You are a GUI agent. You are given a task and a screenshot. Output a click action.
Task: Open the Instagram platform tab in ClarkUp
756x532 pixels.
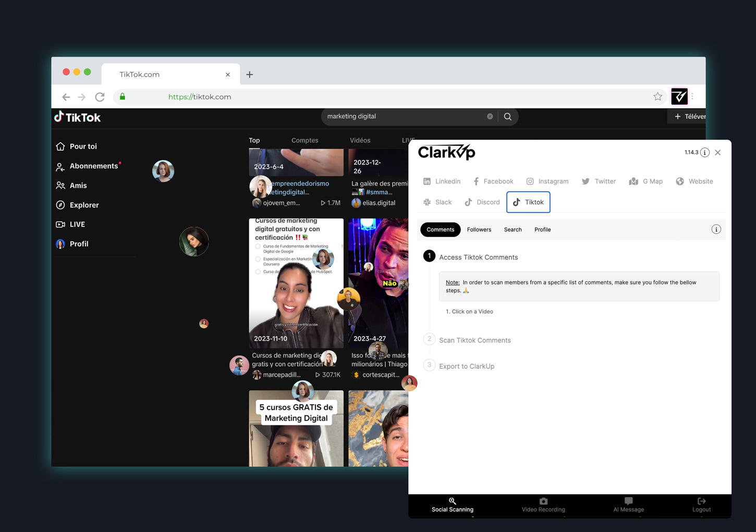547,181
